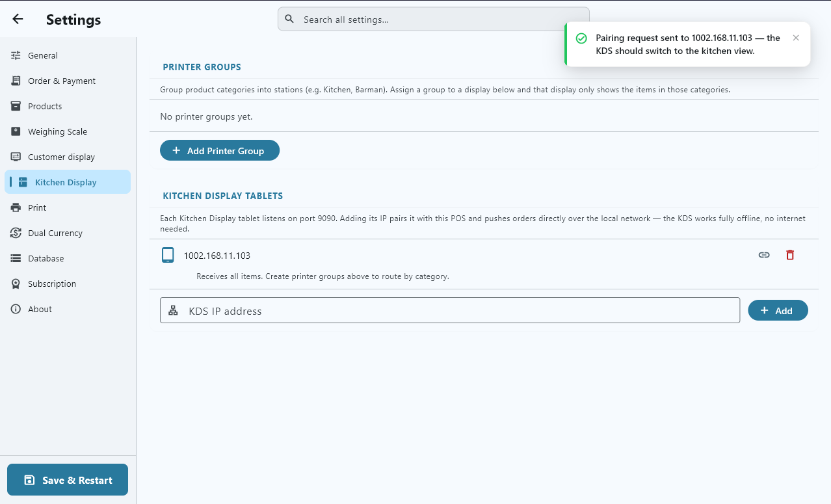Click Add button for KDS IP

click(778, 310)
